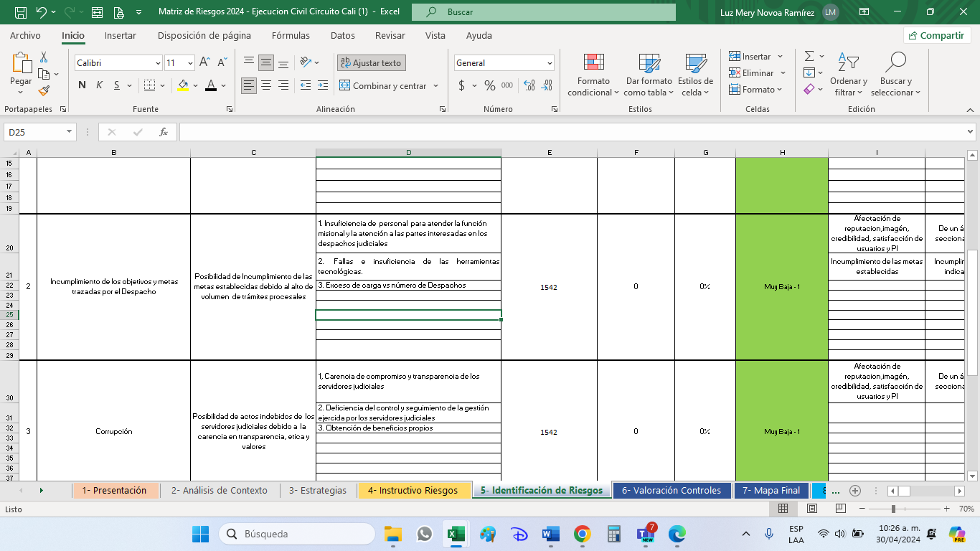This screenshot has width=980, height=551.
Task: Click the AutoSum sigma icon
Action: click(809, 56)
